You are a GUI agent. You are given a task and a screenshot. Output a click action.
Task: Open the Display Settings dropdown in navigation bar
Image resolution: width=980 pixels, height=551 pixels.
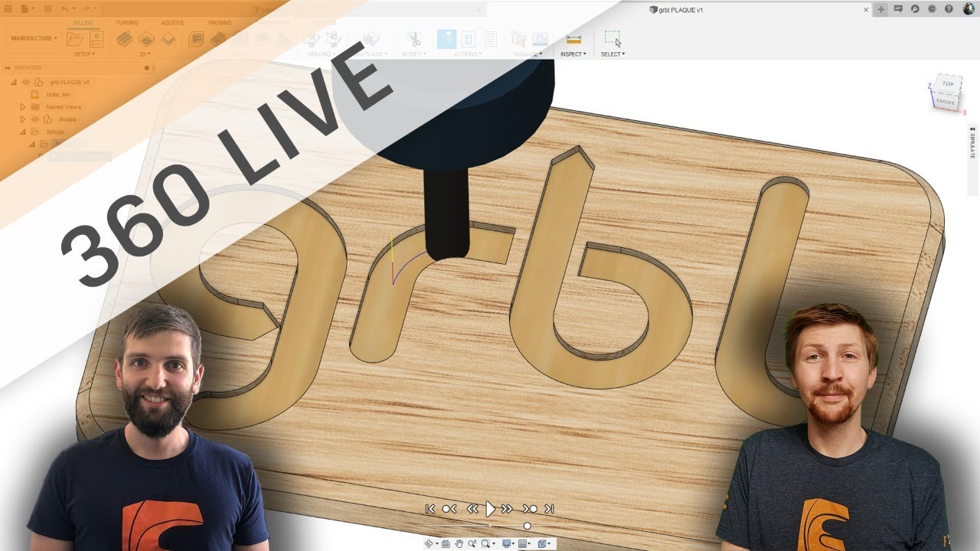(x=507, y=543)
